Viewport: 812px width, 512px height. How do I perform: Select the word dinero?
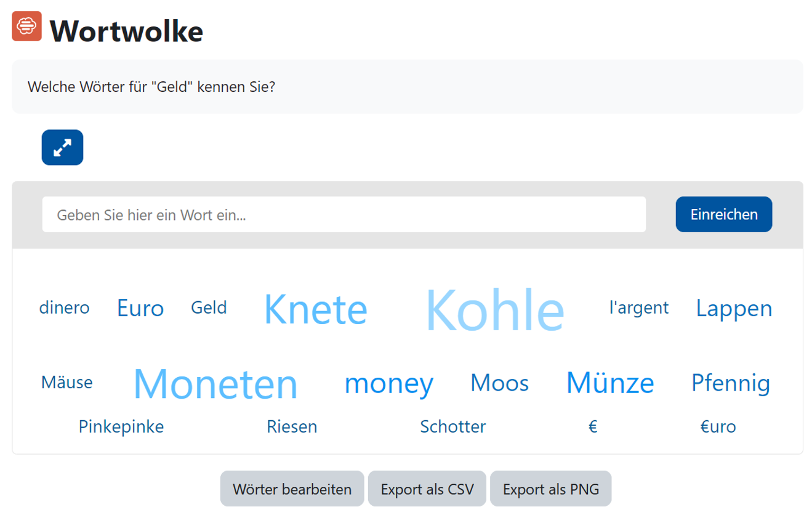(x=64, y=307)
